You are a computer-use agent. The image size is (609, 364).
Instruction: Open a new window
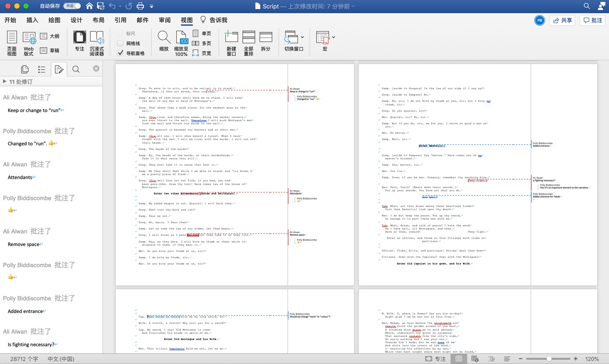pos(231,43)
